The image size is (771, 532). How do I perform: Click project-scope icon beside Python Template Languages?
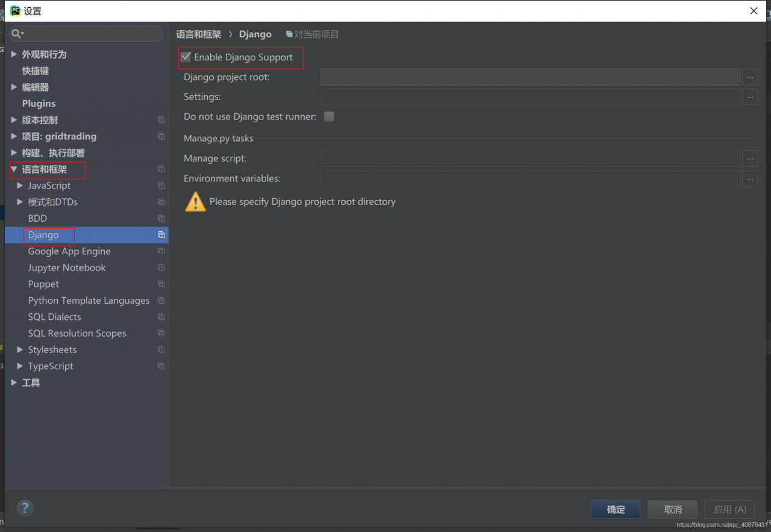(161, 301)
